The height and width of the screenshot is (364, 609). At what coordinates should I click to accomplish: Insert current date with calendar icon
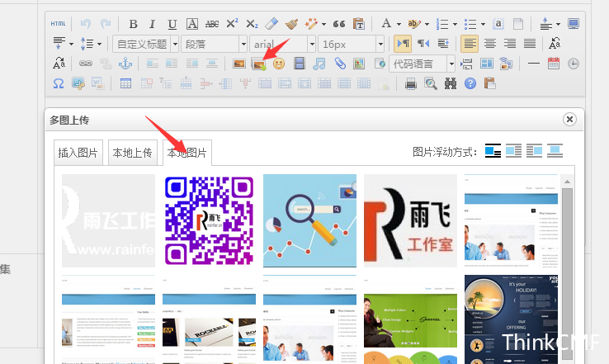554,64
